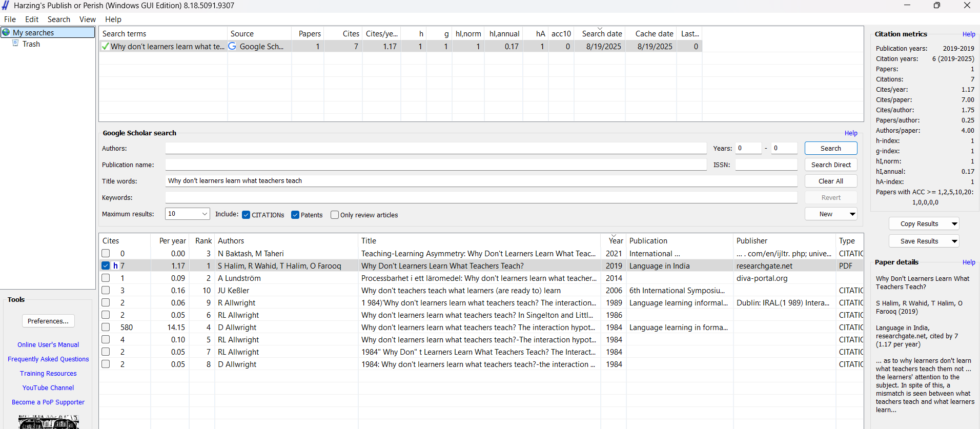Open the Copy Results dropdown arrow
The height and width of the screenshot is (429, 980).
954,224
